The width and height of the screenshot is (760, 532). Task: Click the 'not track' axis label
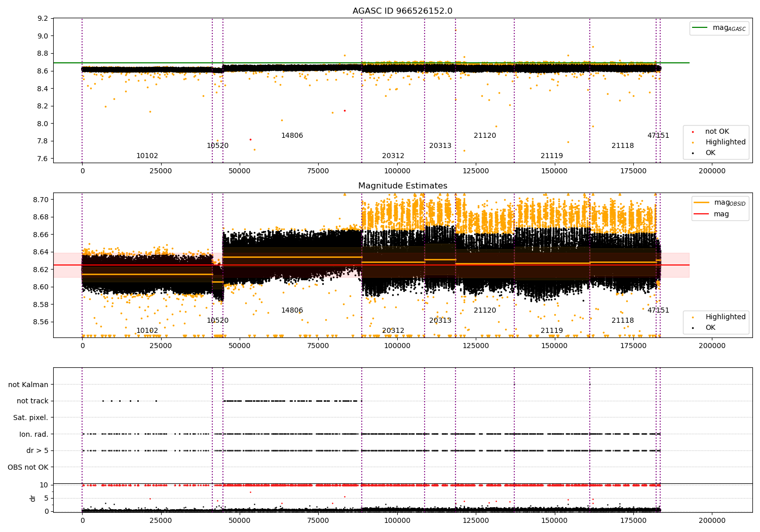point(32,401)
